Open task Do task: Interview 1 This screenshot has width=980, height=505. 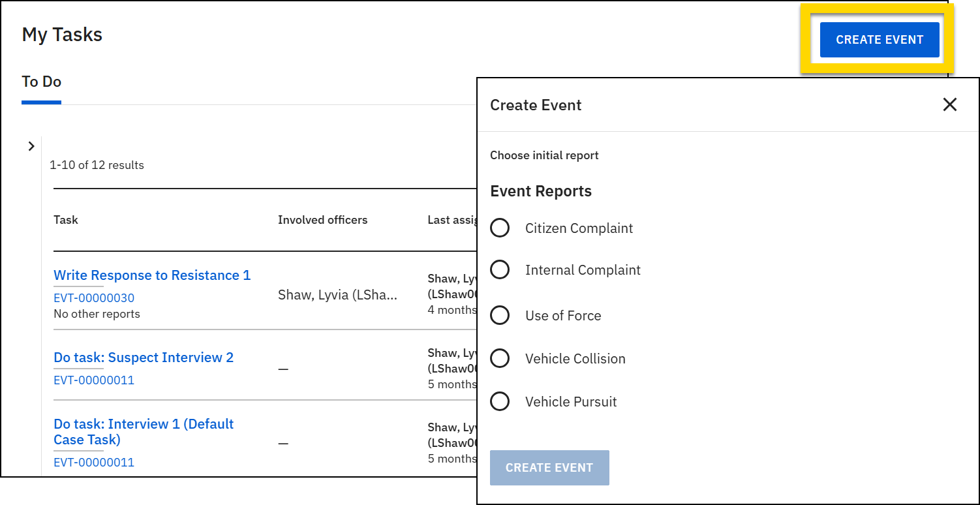144,431
